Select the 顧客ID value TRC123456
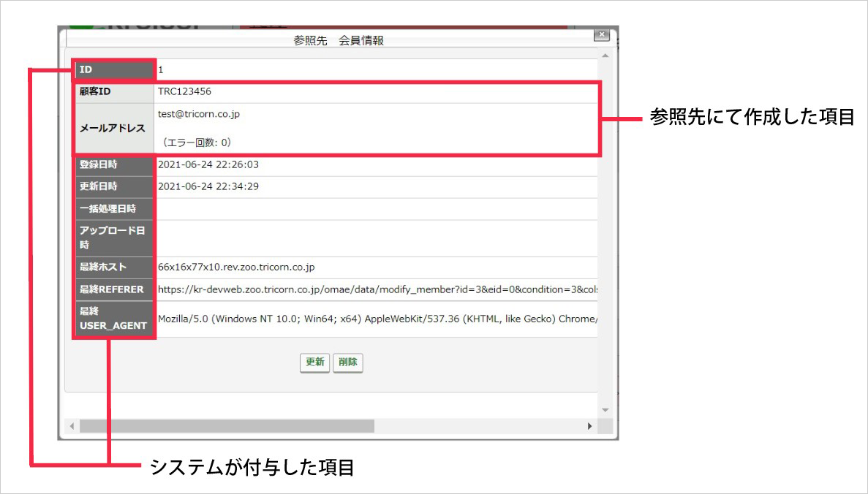The height and width of the screenshot is (494, 868). tap(184, 91)
